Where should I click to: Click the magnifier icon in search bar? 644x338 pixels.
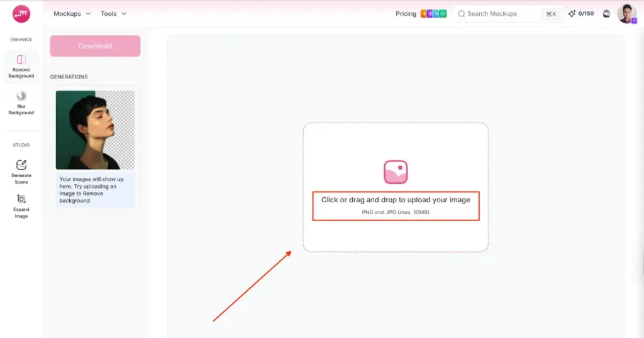click(x=461, y=14)
